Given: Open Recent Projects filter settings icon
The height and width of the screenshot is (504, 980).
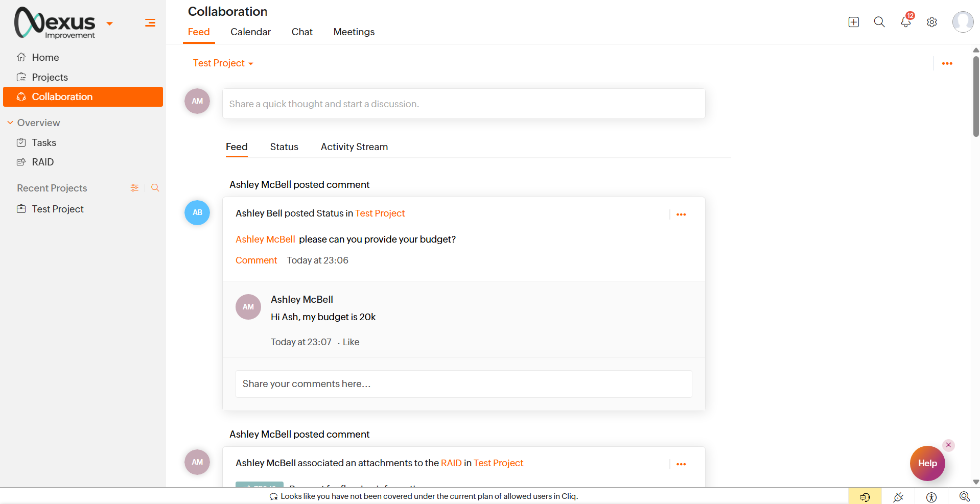Looking at the screenshot, I should tap(134, 188).
